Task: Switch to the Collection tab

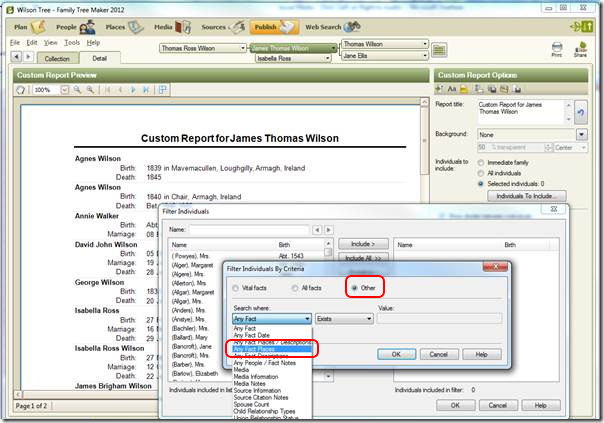Action: 57,58
